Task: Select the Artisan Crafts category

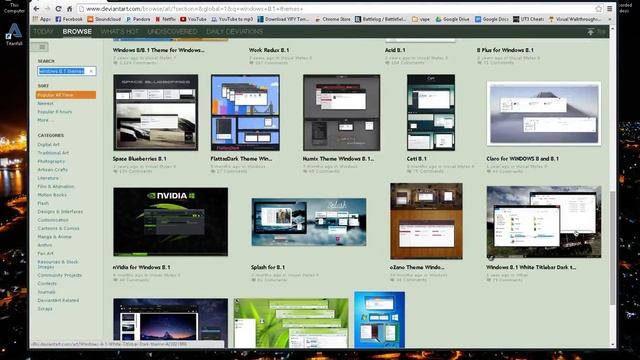Action: tap(53, 169)
